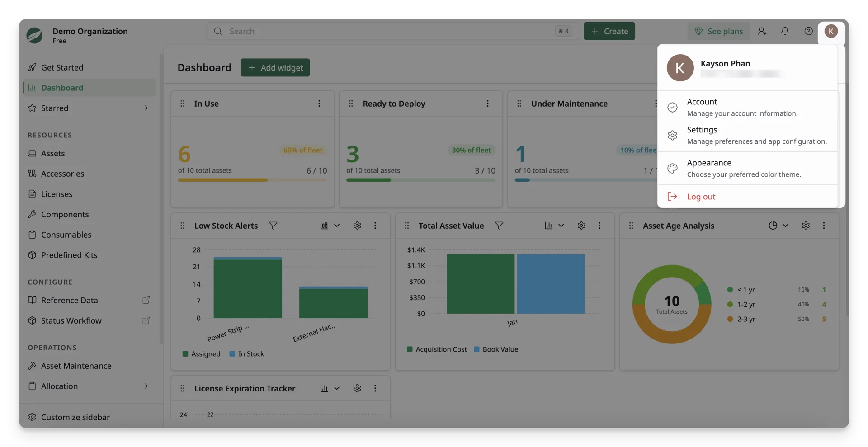Toggle the In Stock legend item

pos(246,354)
